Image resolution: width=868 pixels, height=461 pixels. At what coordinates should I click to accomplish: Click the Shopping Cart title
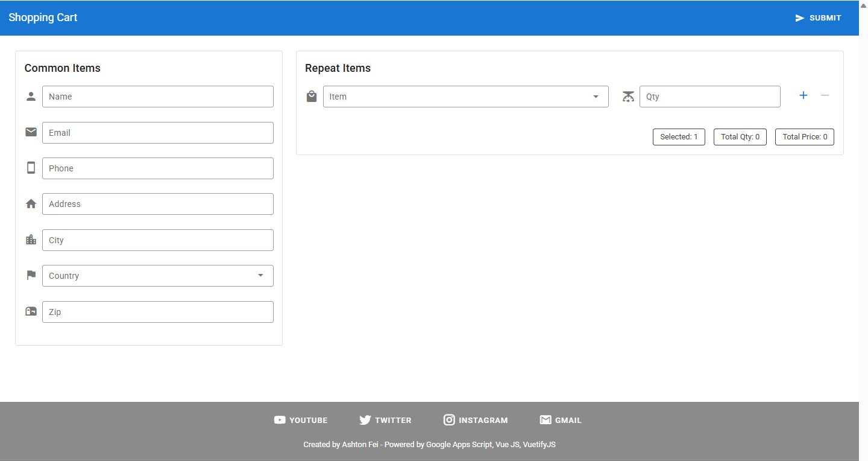pyautogui.click(x=43, y=17)
